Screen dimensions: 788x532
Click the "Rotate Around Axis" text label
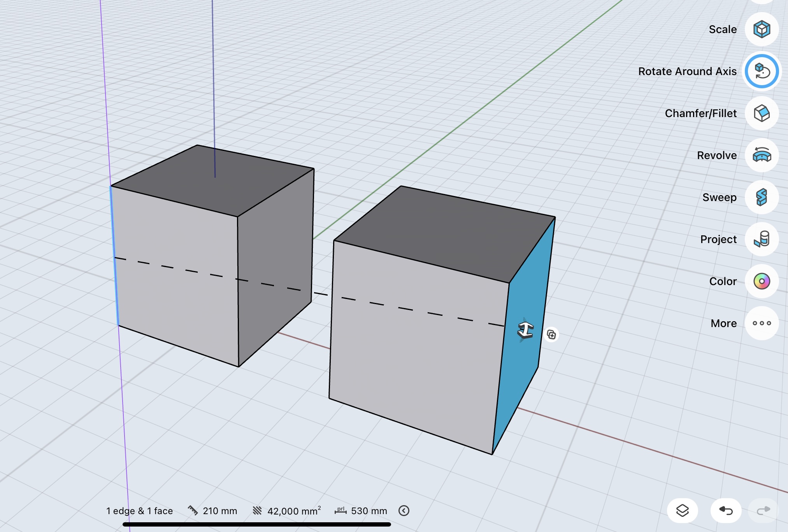(687, 72)
